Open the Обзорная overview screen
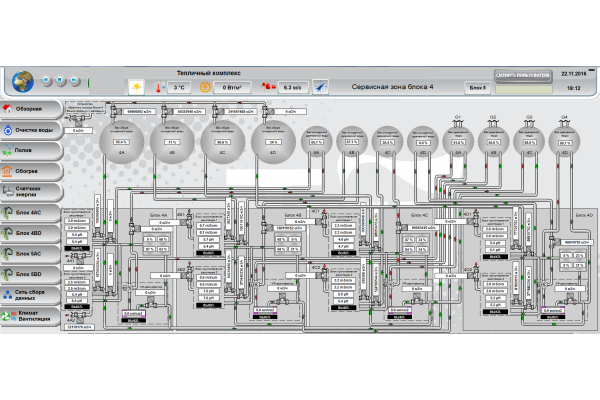Screen dimensions: 600x400 point(30,108)
